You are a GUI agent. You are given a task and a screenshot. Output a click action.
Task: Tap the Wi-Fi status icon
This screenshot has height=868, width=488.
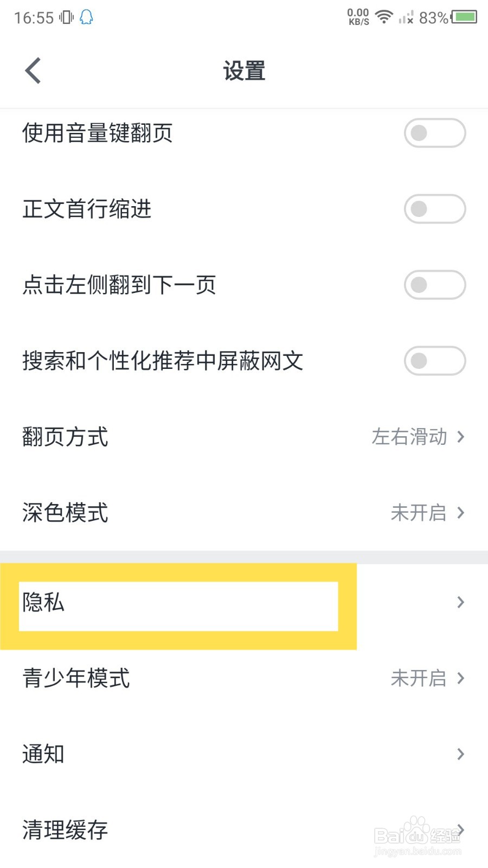384,17
